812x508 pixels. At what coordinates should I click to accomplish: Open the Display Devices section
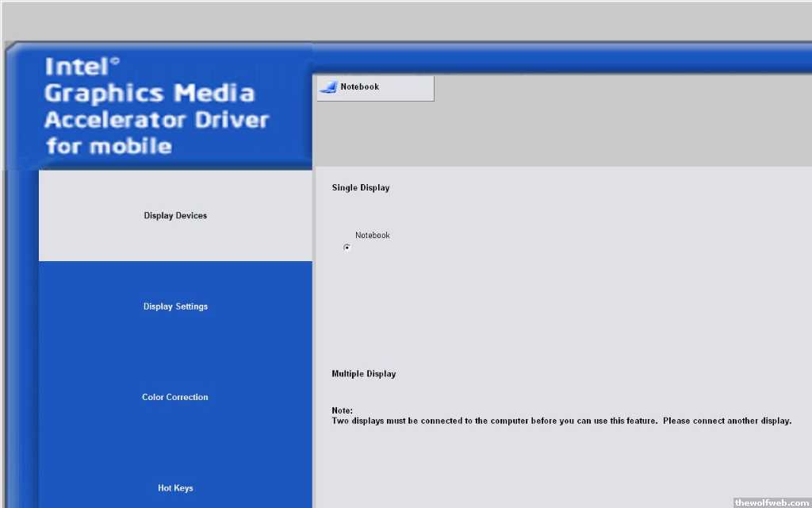click(x=175, y=216)
